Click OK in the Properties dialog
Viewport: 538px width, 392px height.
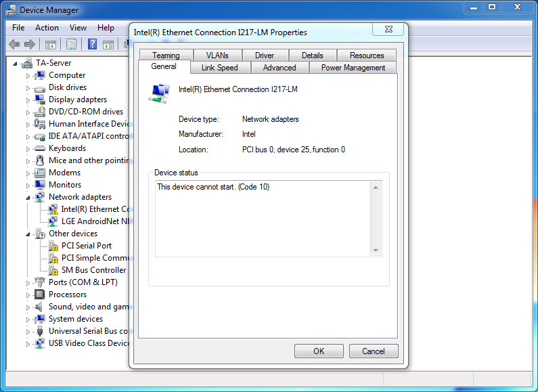319,351
